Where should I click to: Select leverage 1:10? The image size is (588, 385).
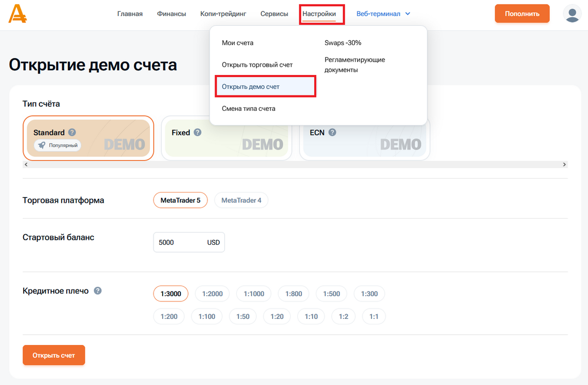pyautogui.click(x=311, y=316)
